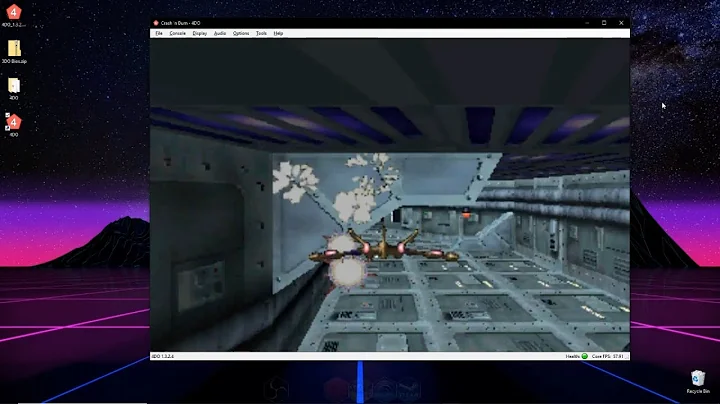Image resolution: width=720 pixels, height=404 pixels.
Task: Select the 4DO shortcut desktop icon with checkbox
Action: click(13, 125)
